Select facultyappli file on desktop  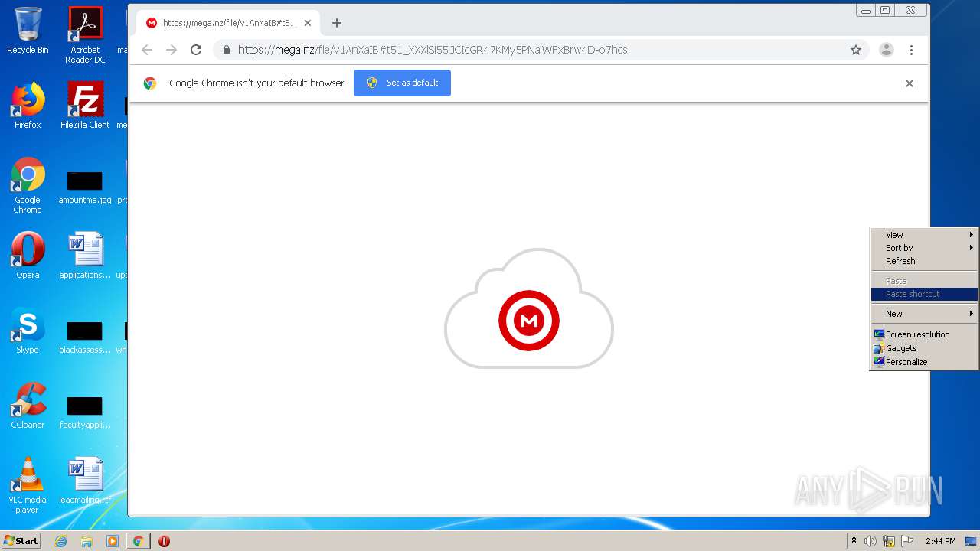(85, 412)
